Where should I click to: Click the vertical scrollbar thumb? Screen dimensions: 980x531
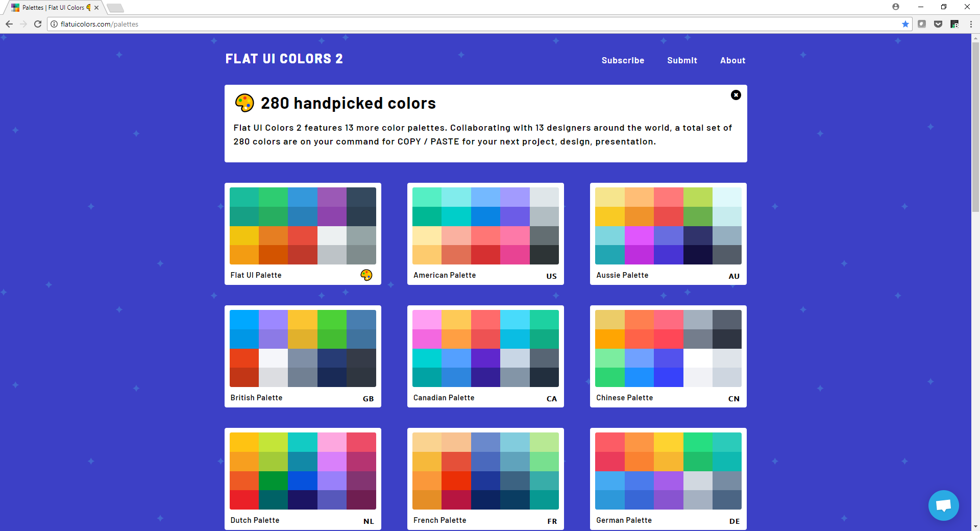[975, 127]
